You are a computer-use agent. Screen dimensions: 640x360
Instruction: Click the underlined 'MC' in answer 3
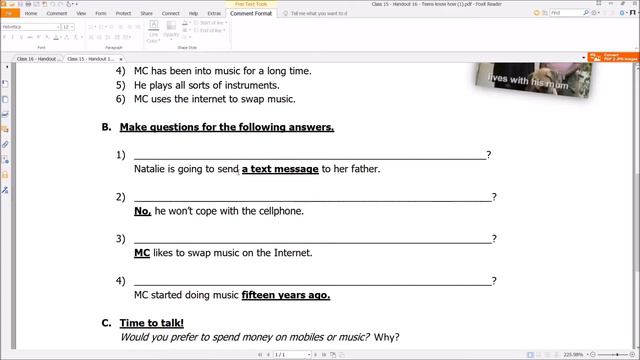(142, 253)
